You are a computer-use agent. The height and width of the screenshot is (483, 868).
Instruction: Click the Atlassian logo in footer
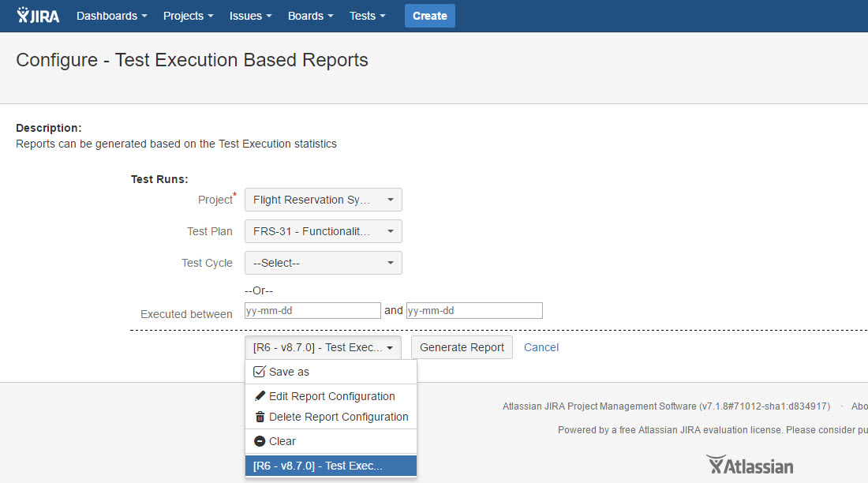pos(749,465)
